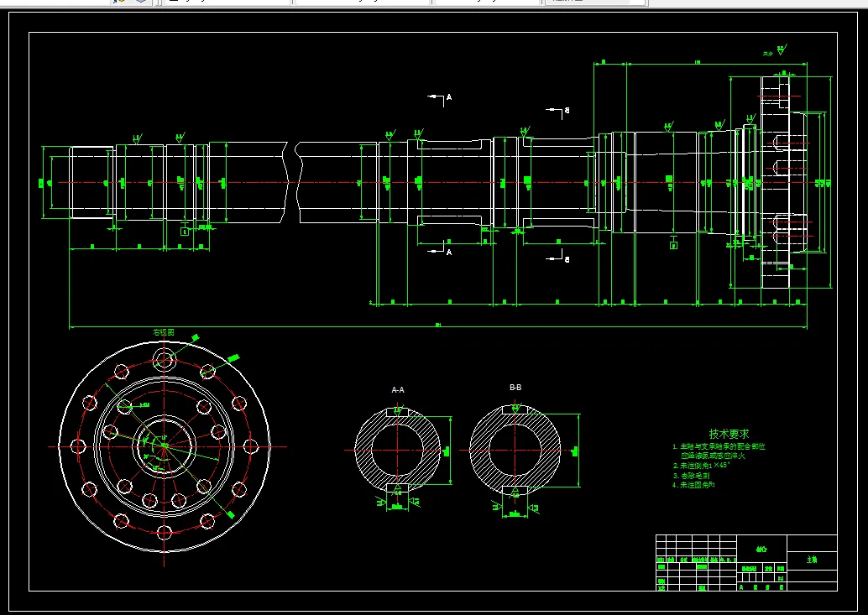The width and height of the screenshot is (868, 615).
Task: Select the 右视图 view label
Action: click(164, 332)
